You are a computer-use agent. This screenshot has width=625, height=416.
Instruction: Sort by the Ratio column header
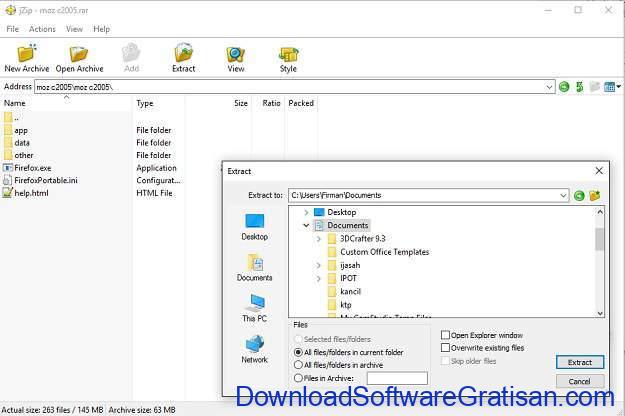pos(268,103)
